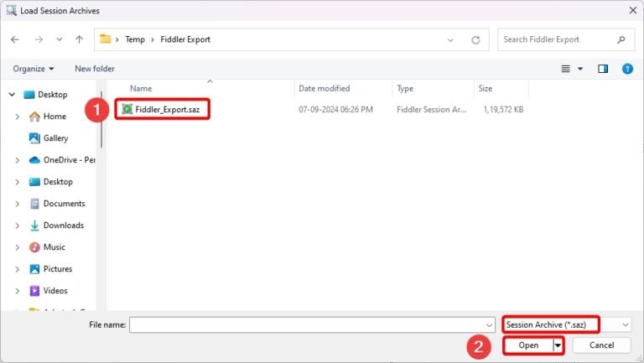Click the Downloads arrow icon
644x363 pixels.
(34, 225)
